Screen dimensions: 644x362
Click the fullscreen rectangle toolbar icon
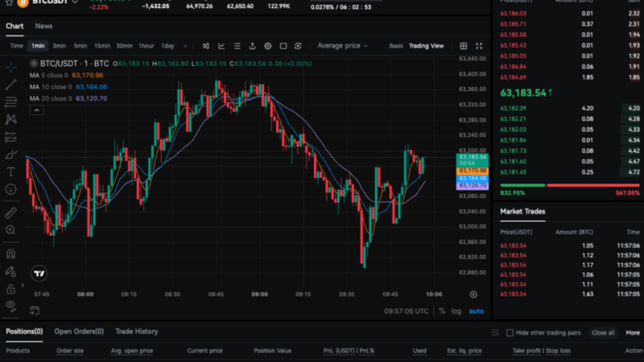283,46
